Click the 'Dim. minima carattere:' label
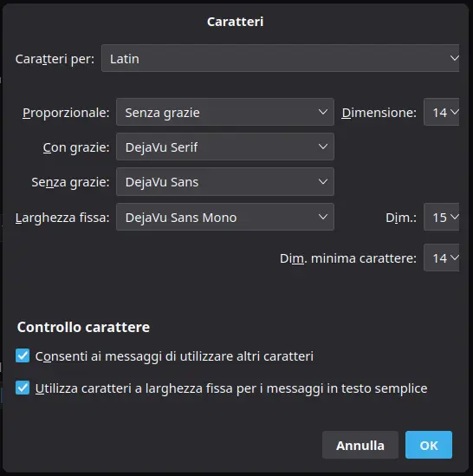 tap(348, 258)
